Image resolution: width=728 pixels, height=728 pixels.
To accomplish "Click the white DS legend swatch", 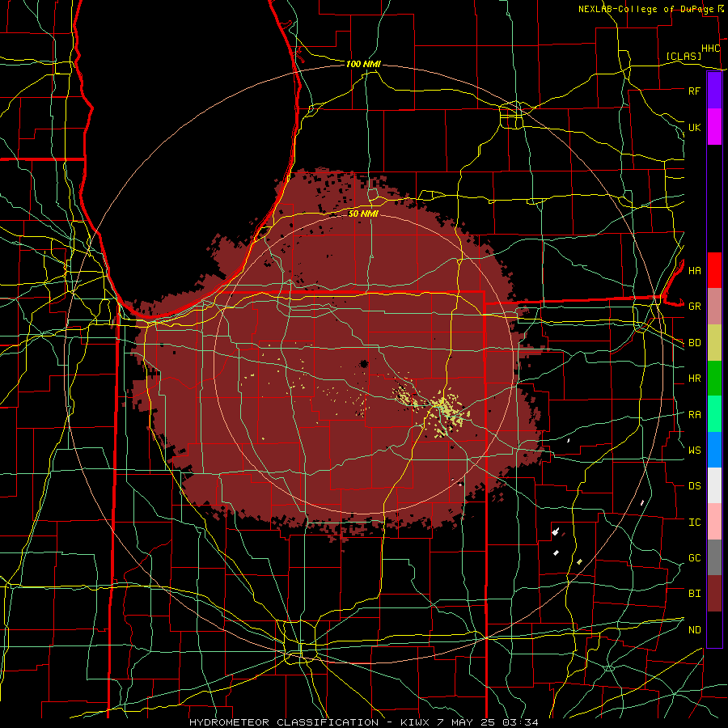I will pos(714,485).
